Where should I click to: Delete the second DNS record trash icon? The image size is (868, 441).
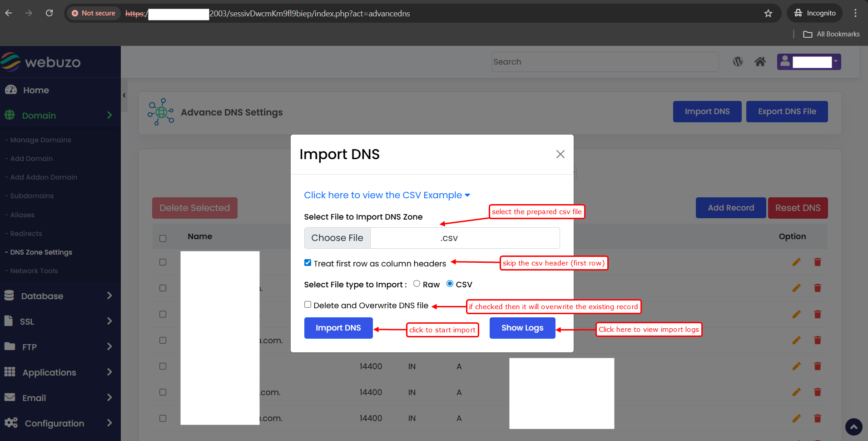[818, 288]
